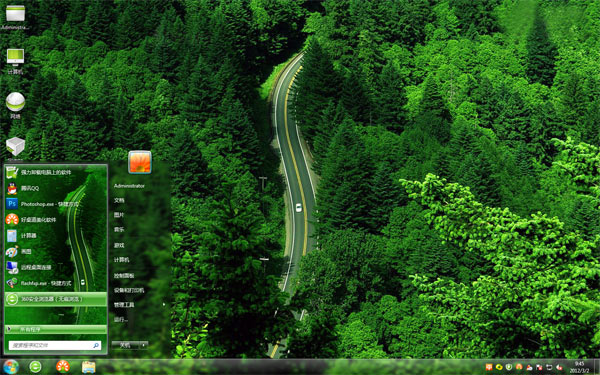Click the orange round tray icon
This screenshot has width=600, height=375.
click(x=519, y=367)
